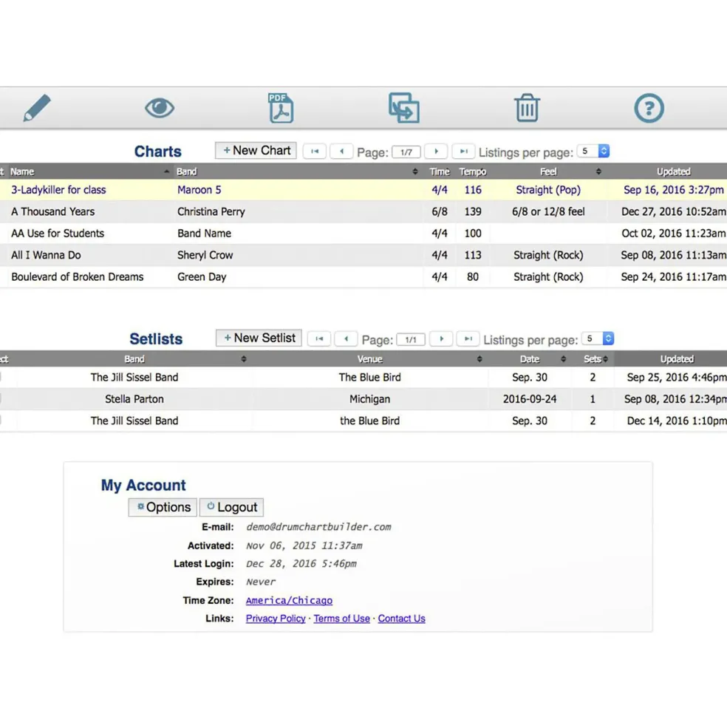Go to last page of Setlists
The width and height of the screenshot is (727, 728).
468,339
